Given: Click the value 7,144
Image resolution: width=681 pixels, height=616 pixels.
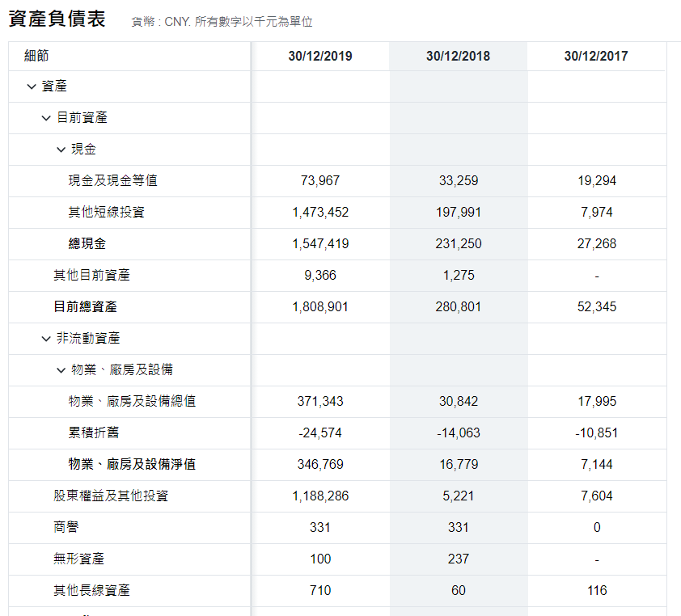Looking at the screenshot, I should point(597,465).
